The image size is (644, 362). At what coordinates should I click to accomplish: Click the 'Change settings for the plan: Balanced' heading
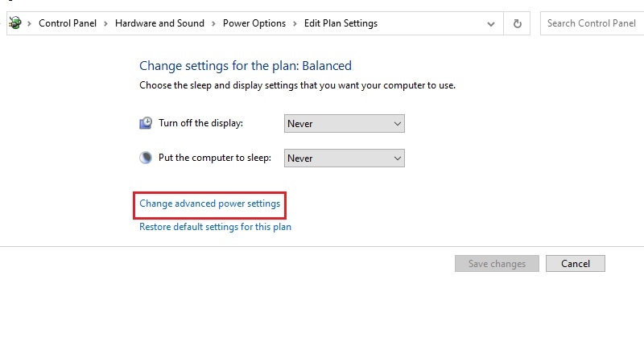pyautogui.click(x=246, y=66)
